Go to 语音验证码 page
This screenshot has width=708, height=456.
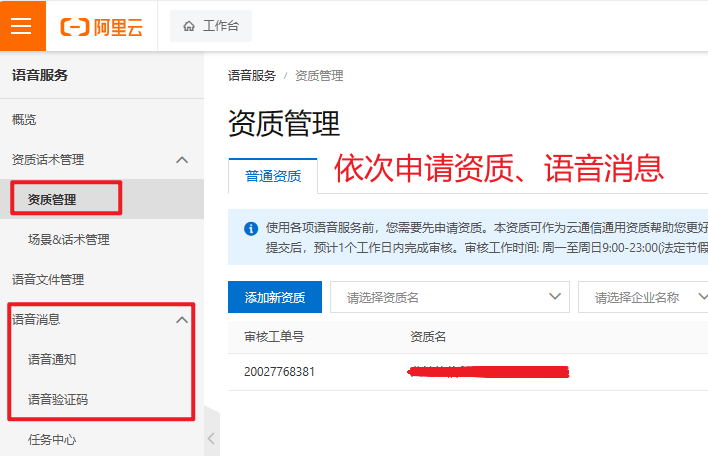[58, 400]
